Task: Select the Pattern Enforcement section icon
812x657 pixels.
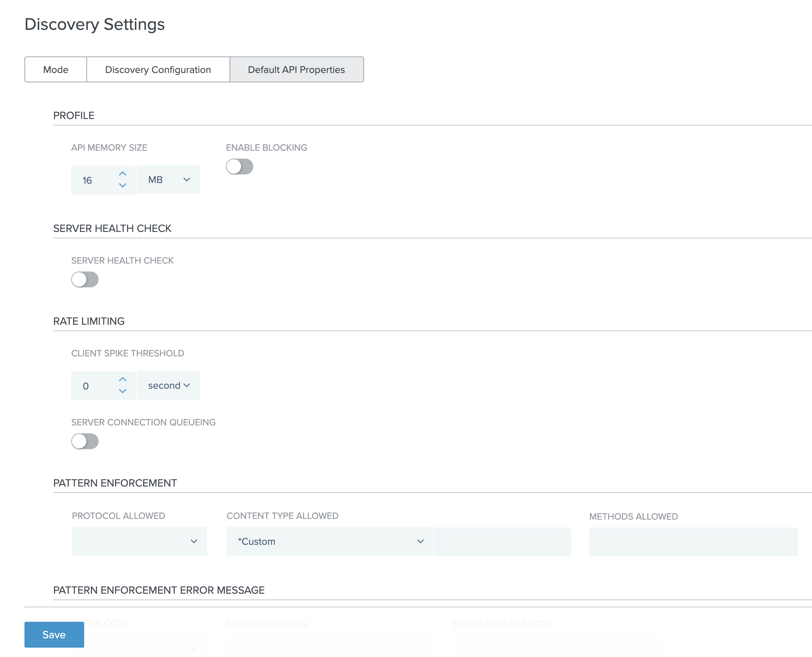Action: [x=115, y=483]
